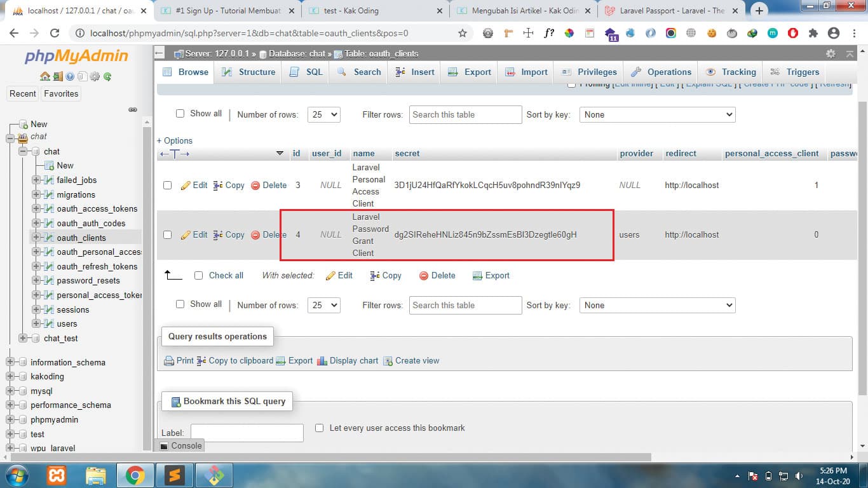The image size is (868, 488).
Task: Open the Console bar button
Action: [x=180, y=445]
